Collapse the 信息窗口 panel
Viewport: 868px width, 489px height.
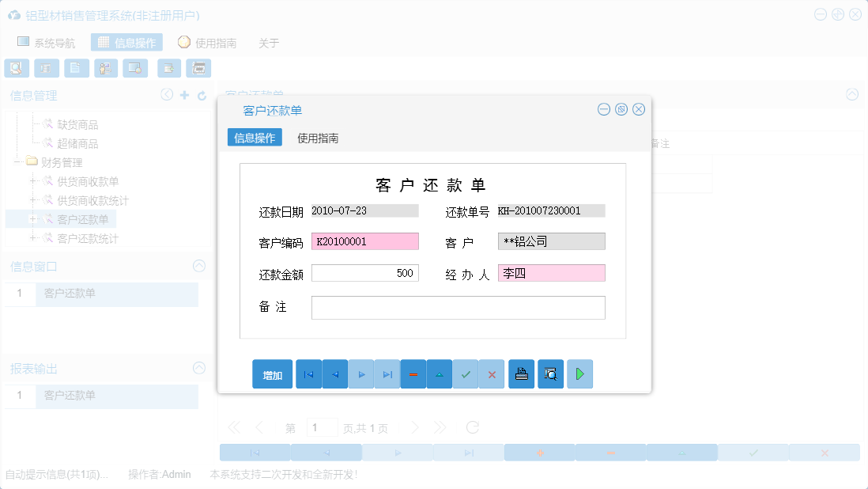(199, 266)
